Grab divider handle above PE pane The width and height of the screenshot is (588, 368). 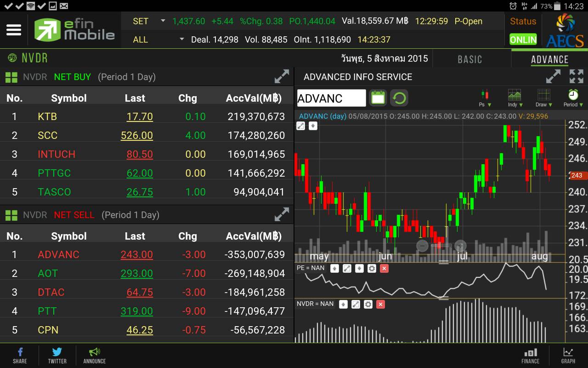click(443, 262)
